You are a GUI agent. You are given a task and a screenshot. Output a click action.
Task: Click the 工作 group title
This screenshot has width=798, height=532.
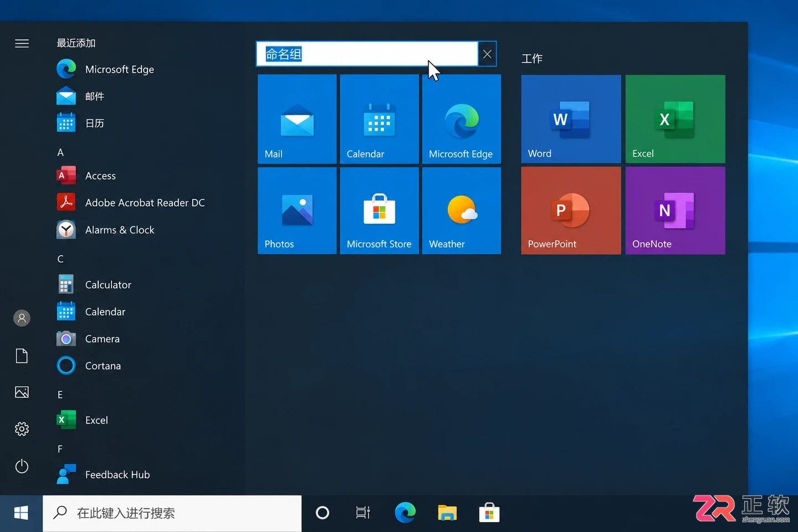point(532,59)
